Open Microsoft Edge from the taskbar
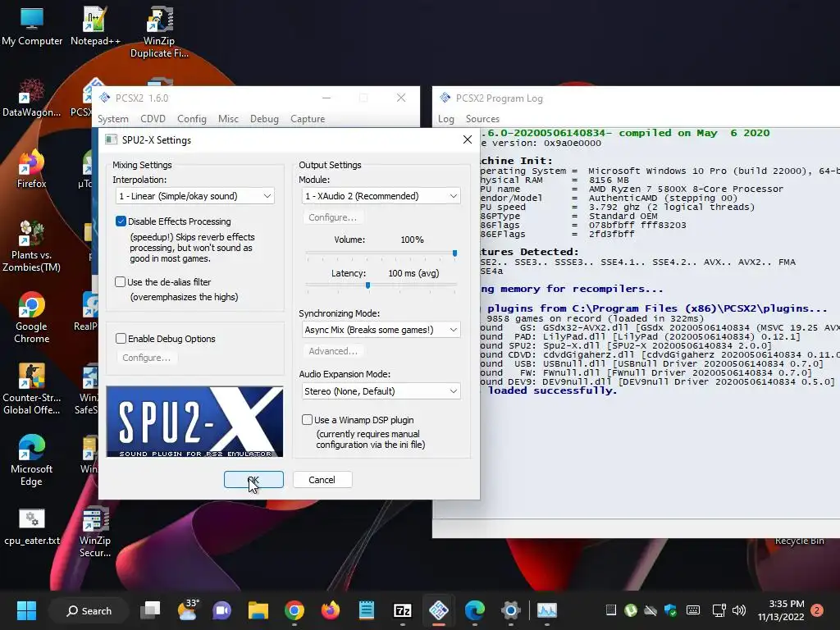This screenshot has width=840, height=630. (475, 610)
